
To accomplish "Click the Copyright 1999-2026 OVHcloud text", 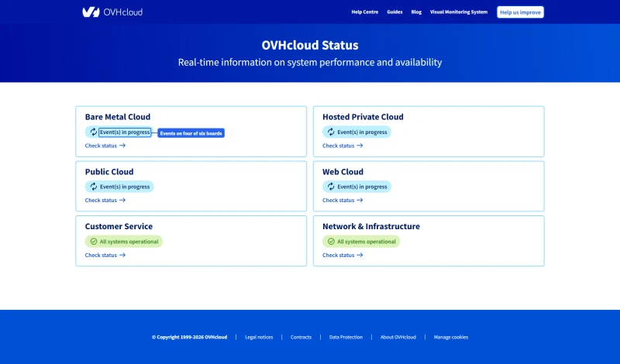I will click(189, 337).
